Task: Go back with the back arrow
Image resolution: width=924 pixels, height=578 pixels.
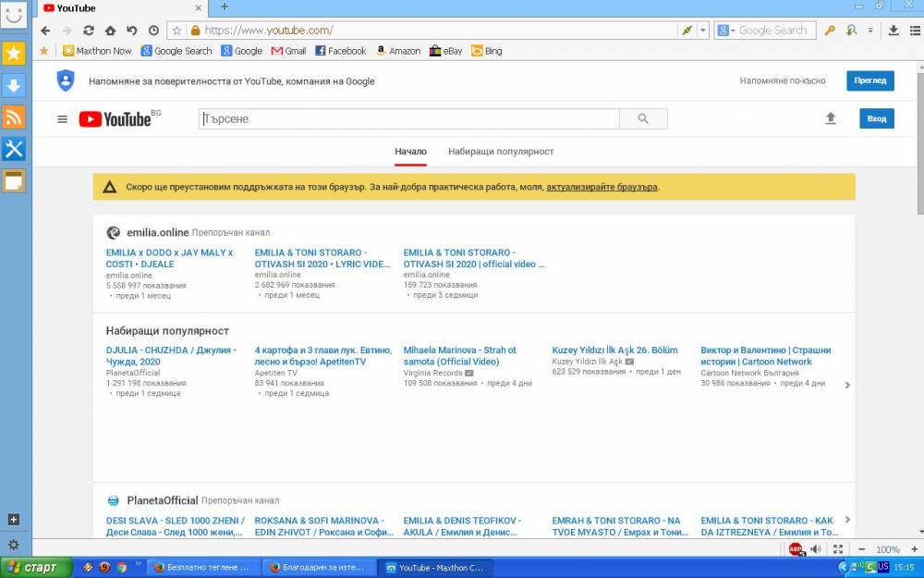Action: pyautogui.click(x=45, y=31)
